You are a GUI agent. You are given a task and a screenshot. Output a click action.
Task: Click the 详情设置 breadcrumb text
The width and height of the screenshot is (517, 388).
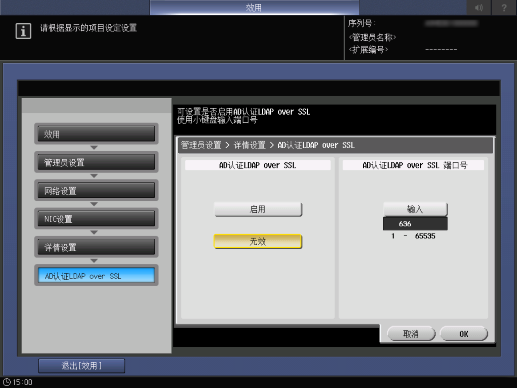pos(250,145)
